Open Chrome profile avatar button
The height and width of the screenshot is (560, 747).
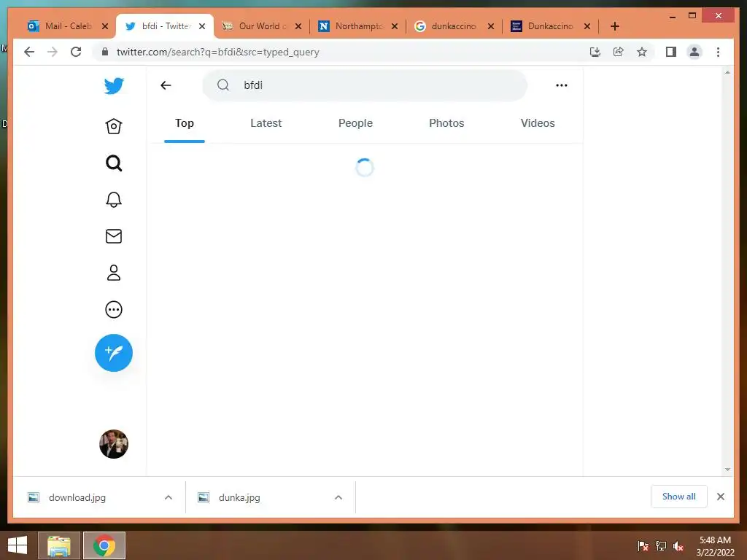[694, 52]
